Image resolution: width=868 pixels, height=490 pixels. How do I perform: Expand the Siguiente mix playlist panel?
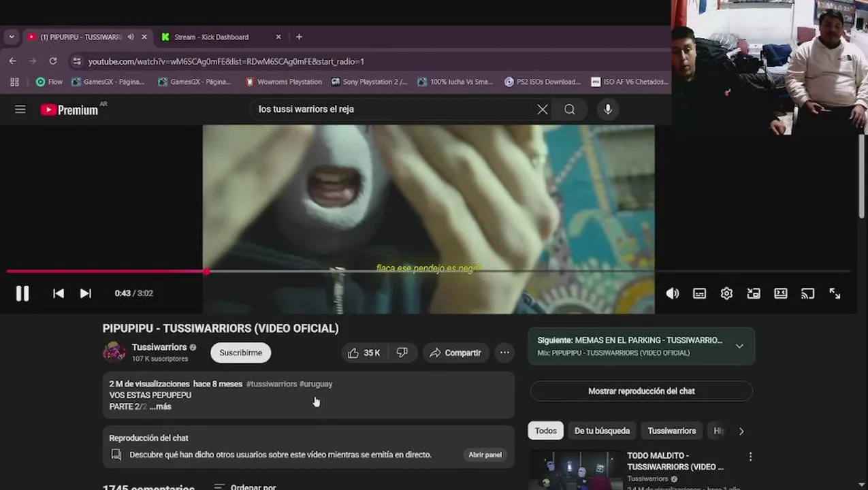tap(739, 346)
